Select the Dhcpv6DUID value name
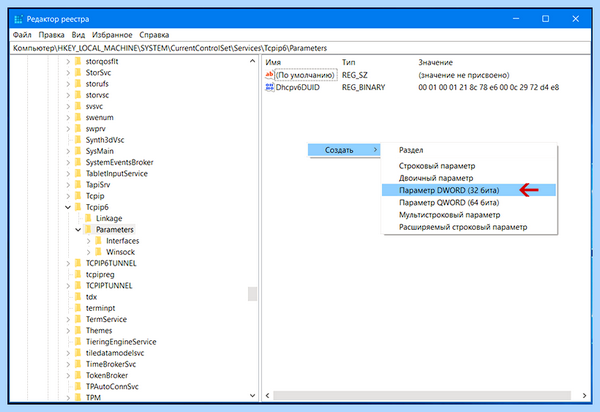 pos(297,87)
